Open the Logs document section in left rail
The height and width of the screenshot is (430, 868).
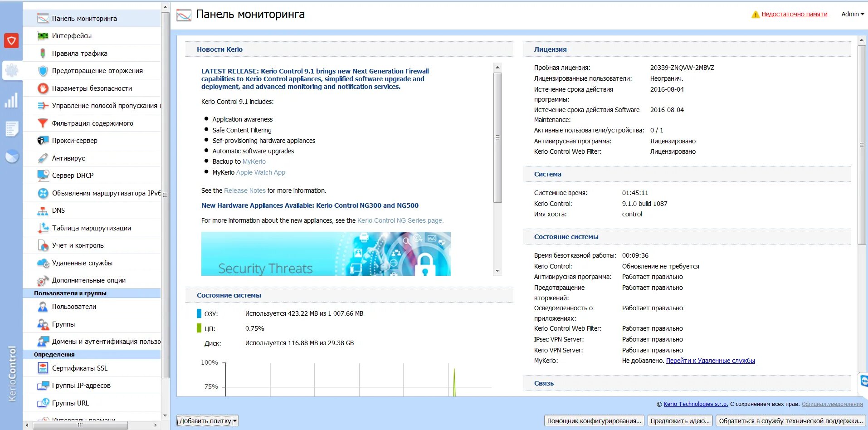pyautogui.click(x=11, y=129)
